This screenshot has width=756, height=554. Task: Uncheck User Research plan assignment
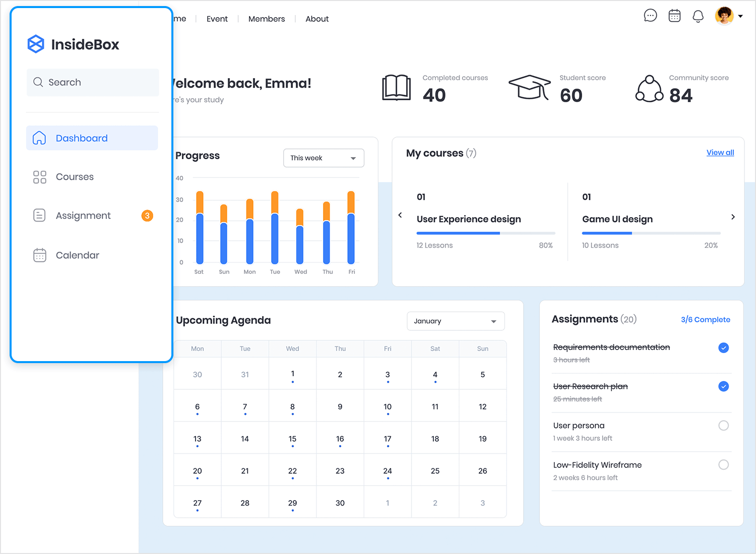723,386
